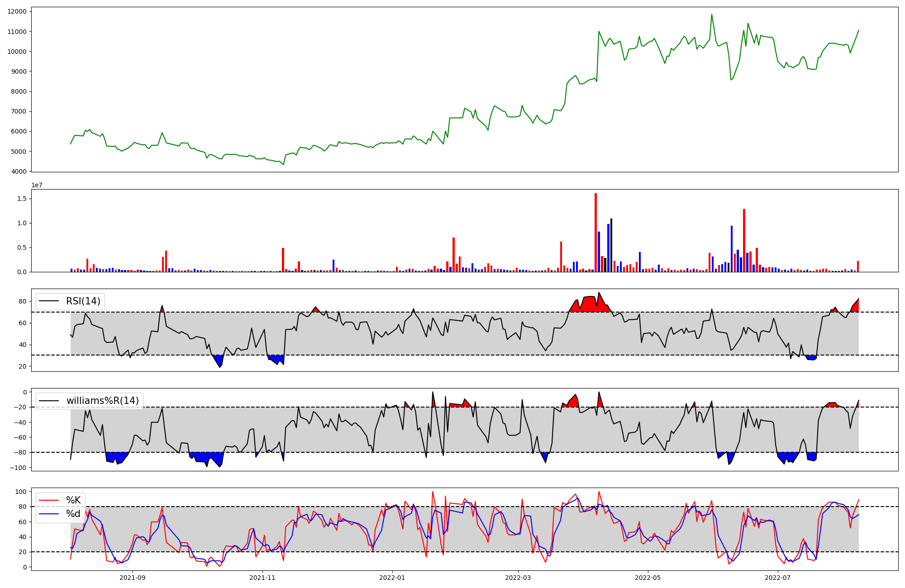Select the %d legend entry text
The width and height of the screenshot is (905, 588).
pos(73,514)
